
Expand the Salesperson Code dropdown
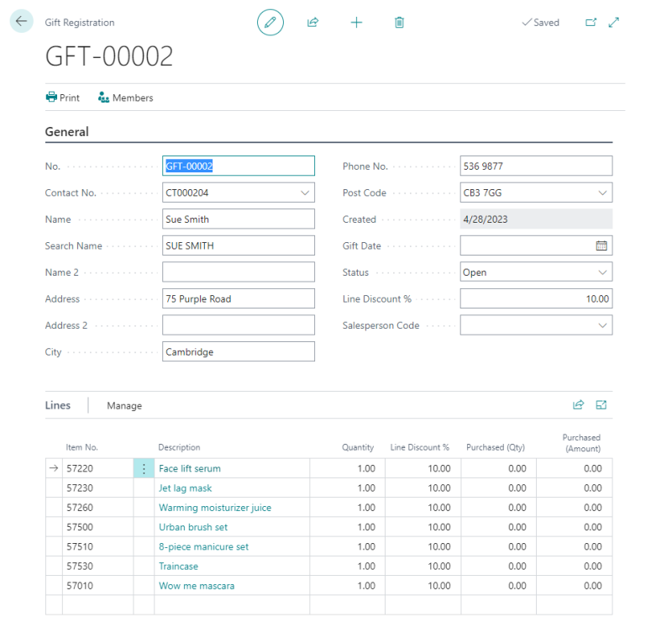click(602, 324)
